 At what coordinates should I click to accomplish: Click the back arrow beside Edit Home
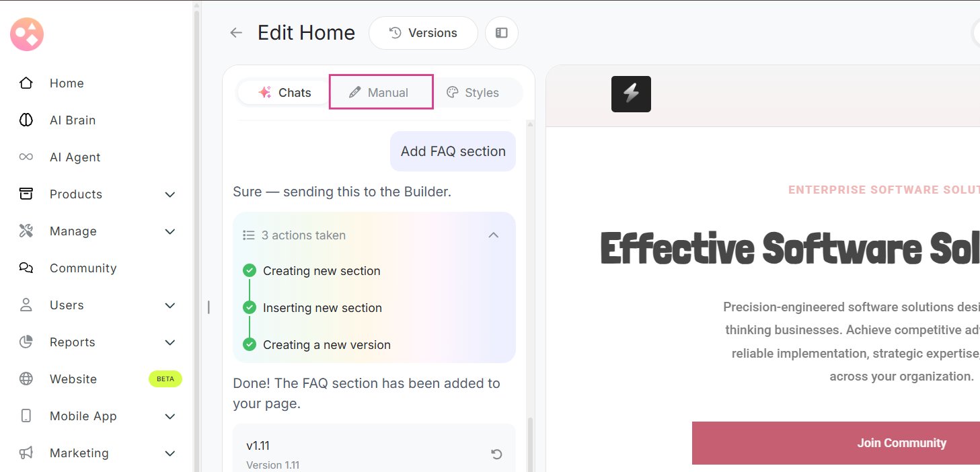pos(235,33)
